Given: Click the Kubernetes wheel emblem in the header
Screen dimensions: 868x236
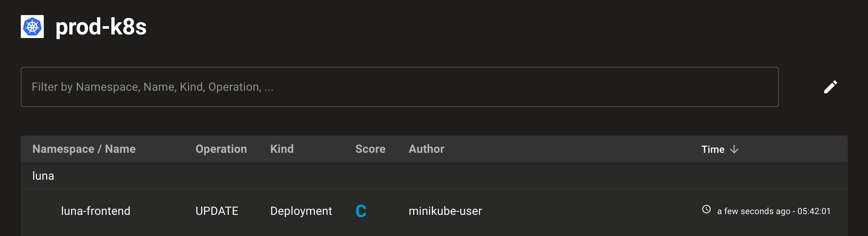Looking at the screenshot, I should [32, 26].
